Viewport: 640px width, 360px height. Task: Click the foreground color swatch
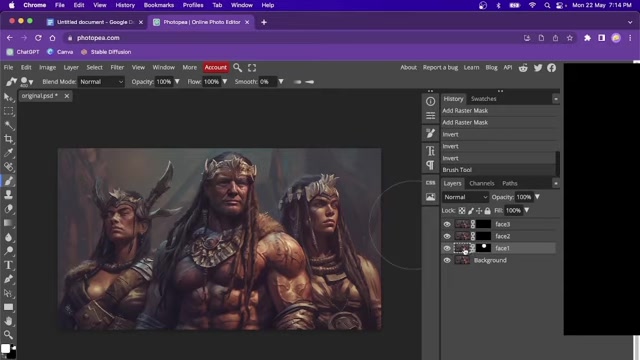5,348
